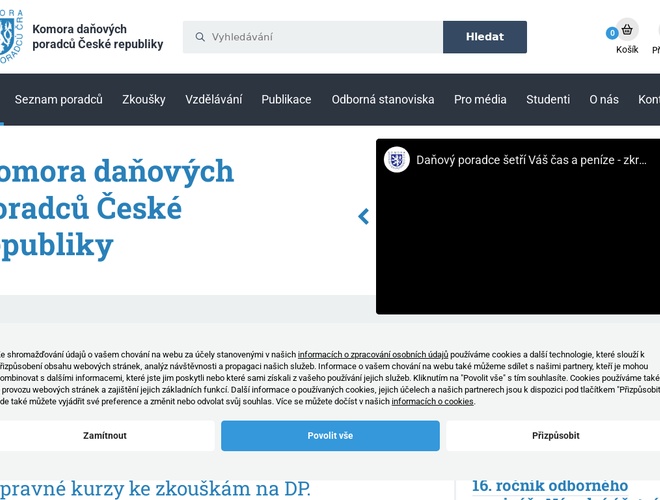Open Publikace navigation item
This screenshot has width=660, height=500.
[x=286, y=99]
